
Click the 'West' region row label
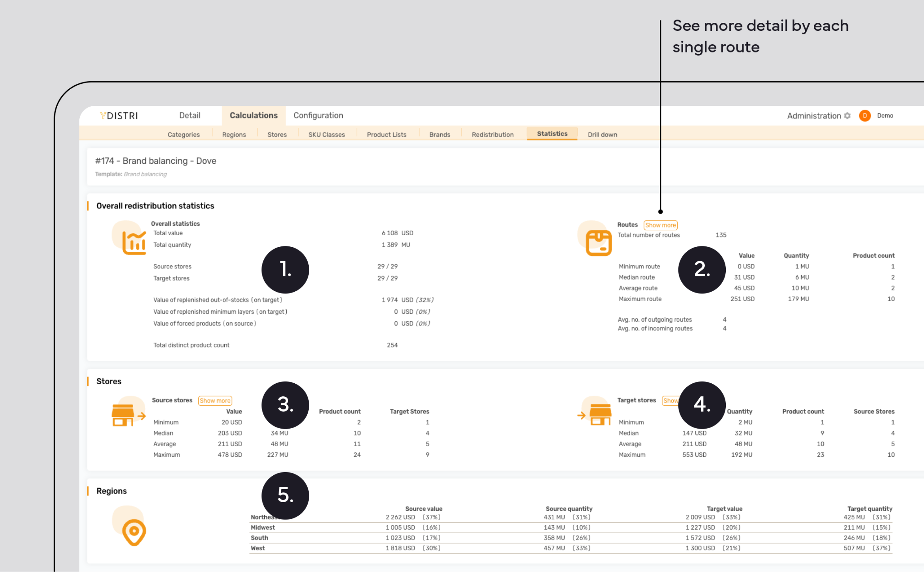[x=258, y=548]
